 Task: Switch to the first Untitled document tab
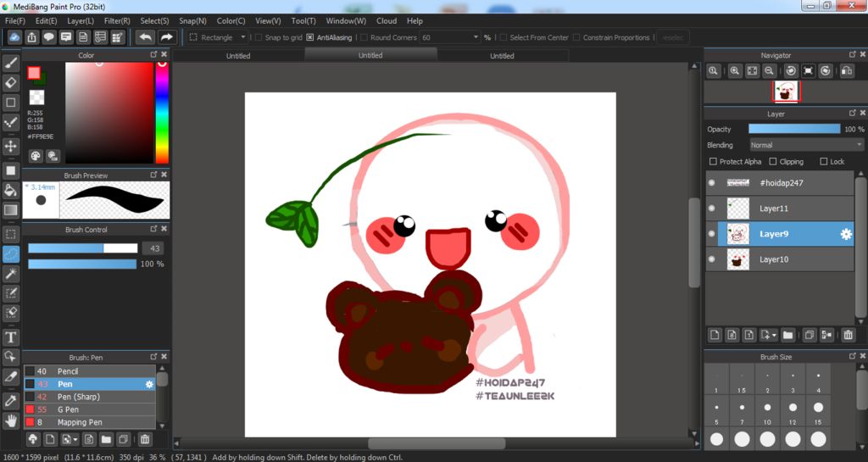tap(238, 56)
